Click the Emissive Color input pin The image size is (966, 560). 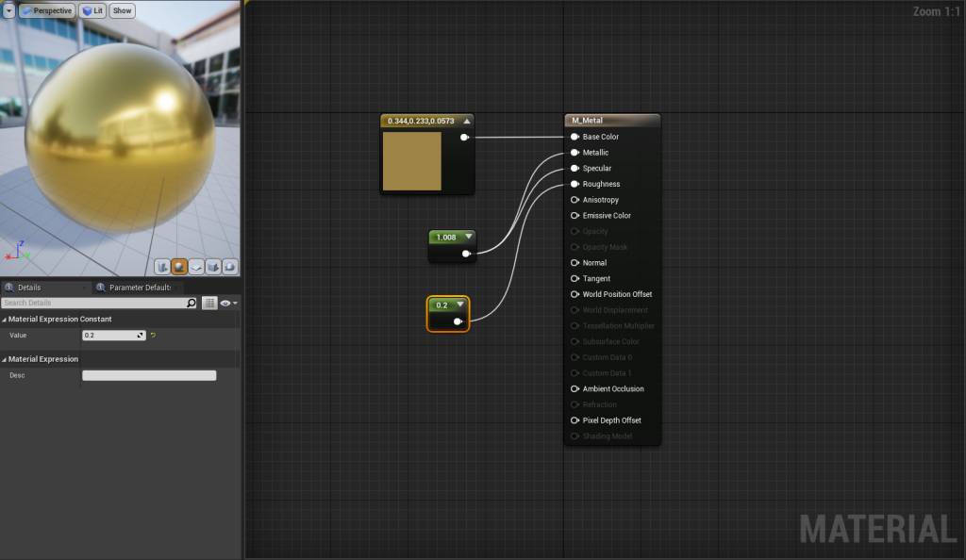[575, 216]
